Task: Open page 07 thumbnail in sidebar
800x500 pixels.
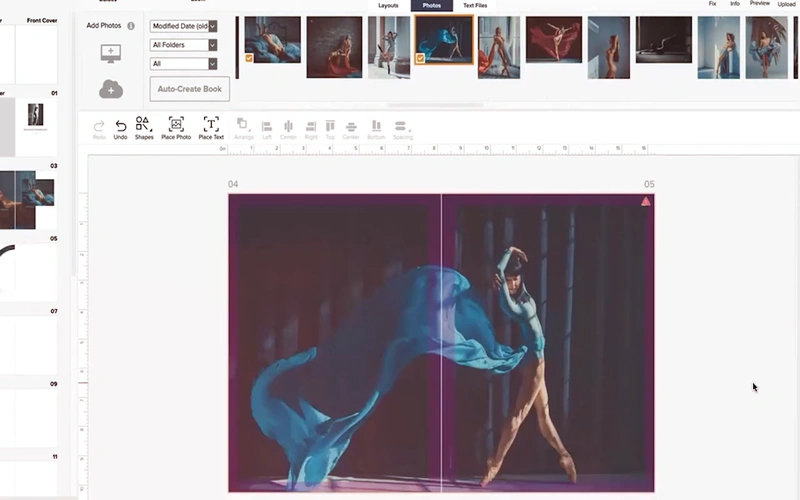Action: point(28,345)
